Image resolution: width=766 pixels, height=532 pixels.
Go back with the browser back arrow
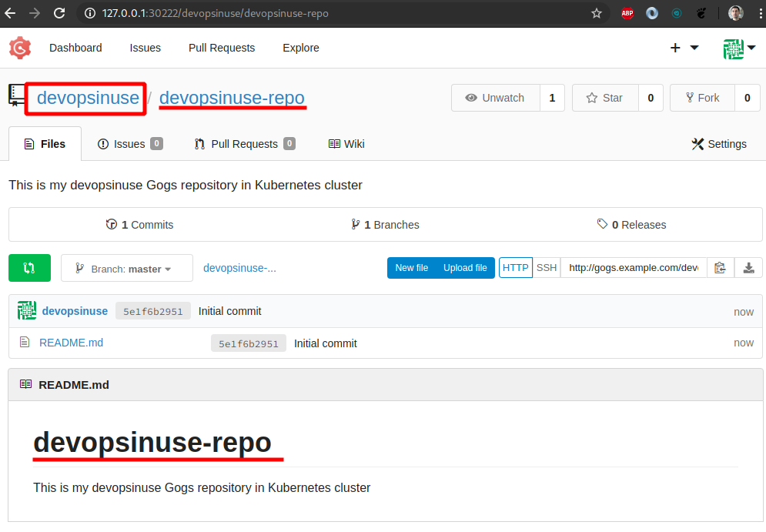point(10,13)
